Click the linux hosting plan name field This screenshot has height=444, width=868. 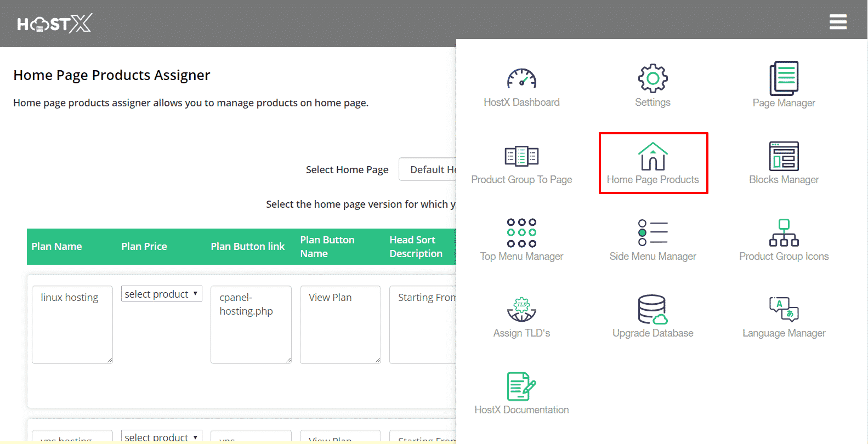72,324
